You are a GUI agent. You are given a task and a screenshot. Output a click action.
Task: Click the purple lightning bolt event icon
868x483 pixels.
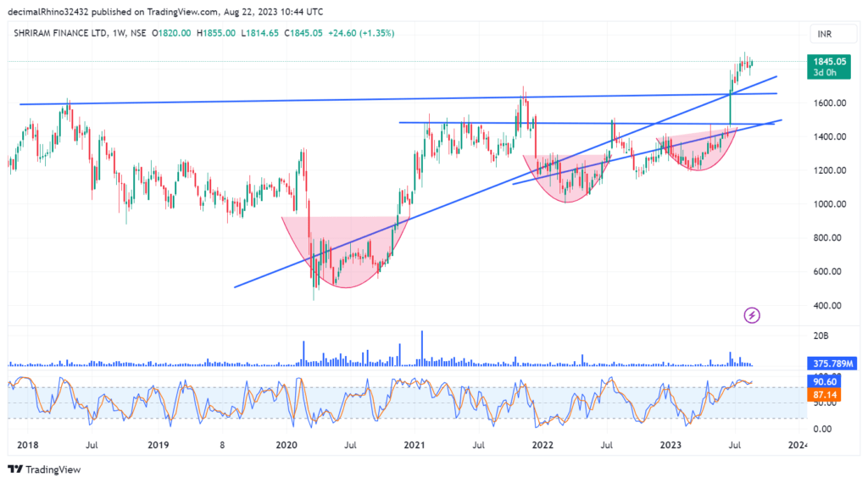(751, 315)
